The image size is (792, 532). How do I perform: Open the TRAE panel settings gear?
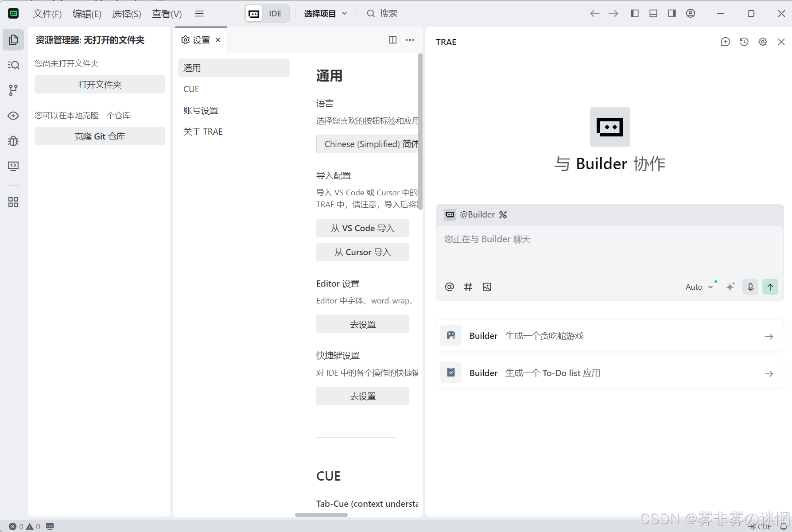pos(763,42)
